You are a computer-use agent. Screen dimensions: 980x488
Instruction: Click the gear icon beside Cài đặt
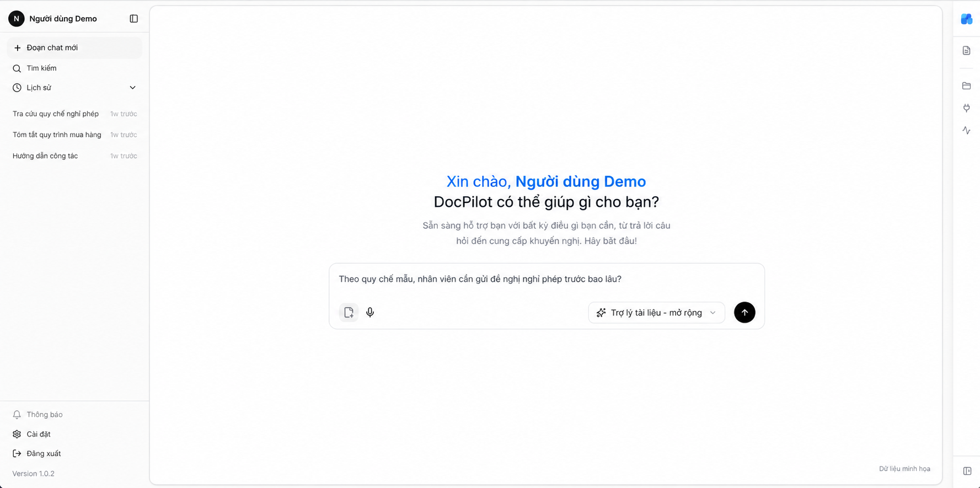17,434
